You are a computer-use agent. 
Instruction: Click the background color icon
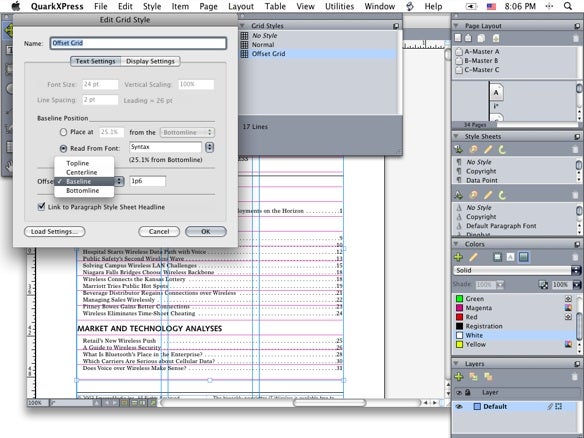tap(524, 257)
